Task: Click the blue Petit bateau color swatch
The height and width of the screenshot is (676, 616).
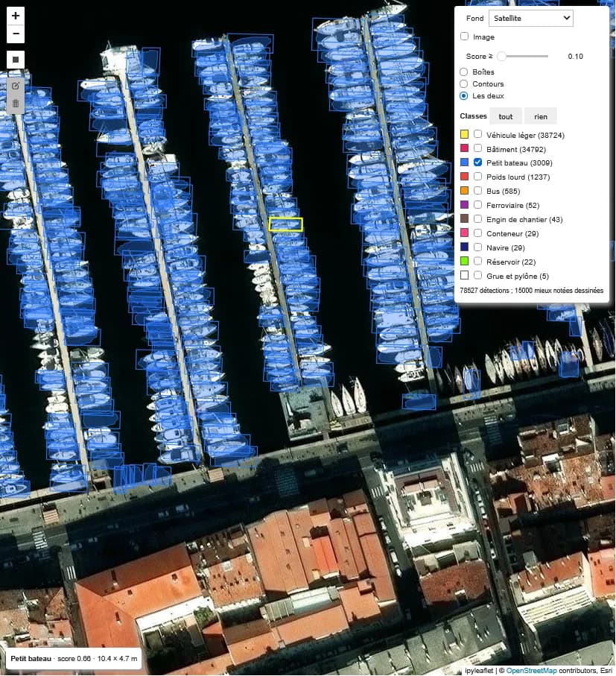Action: click(464, 162)
